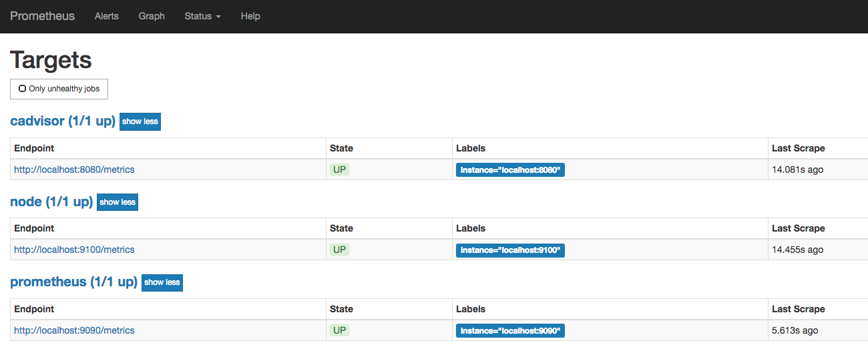Open the localhost:9100 metrics endpoint
868x355 pixels.
pyautogui.click(x=74, y=250)
